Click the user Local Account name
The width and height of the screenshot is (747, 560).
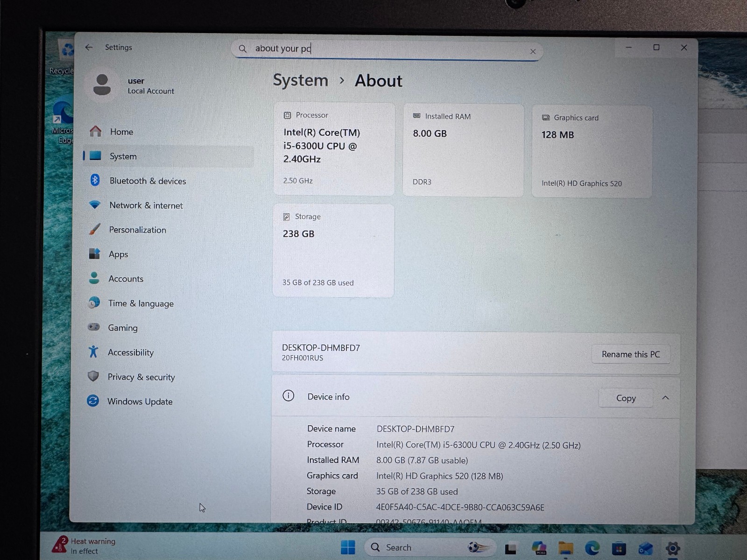tap(150, 86)
